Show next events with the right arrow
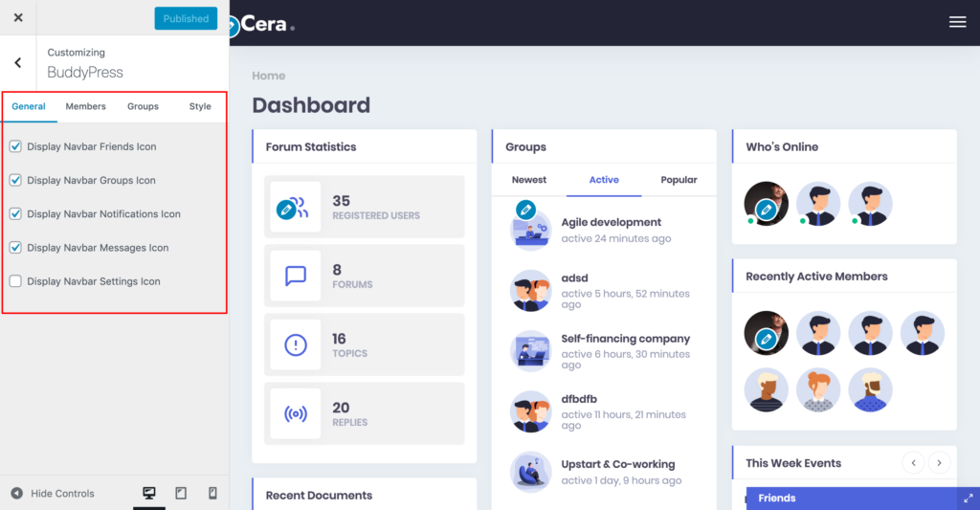Image resolution: width=980 pixels, height=510 pixels. [x=939, y=463]
